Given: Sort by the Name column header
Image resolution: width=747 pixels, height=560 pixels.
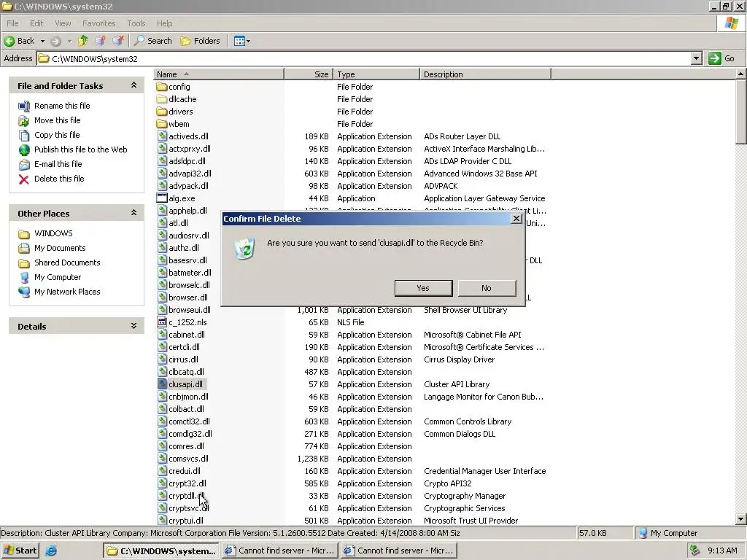Looking at the screenshot, I should point(219,74).
